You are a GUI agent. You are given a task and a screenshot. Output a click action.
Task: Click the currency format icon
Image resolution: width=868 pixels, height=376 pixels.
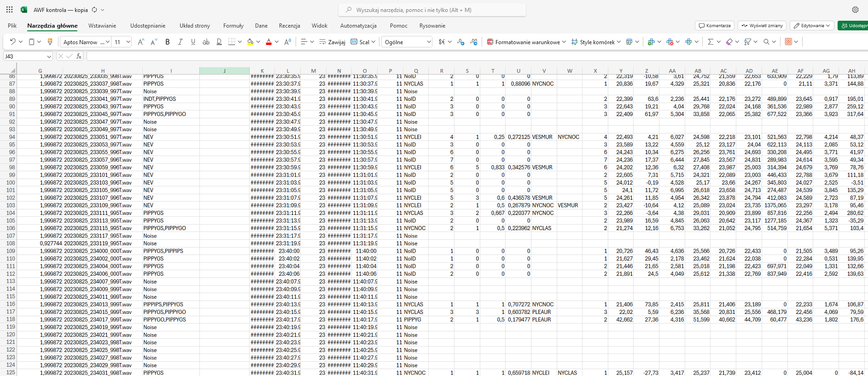coord(442,42)
